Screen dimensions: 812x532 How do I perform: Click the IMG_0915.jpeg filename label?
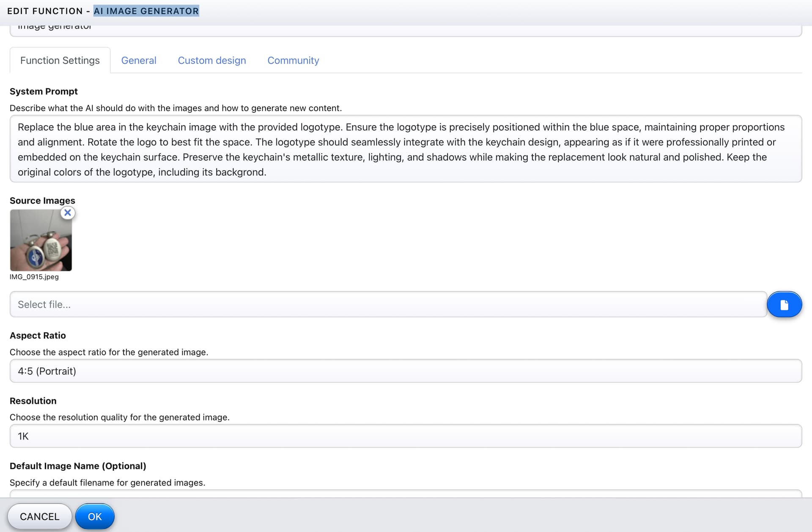34,277
